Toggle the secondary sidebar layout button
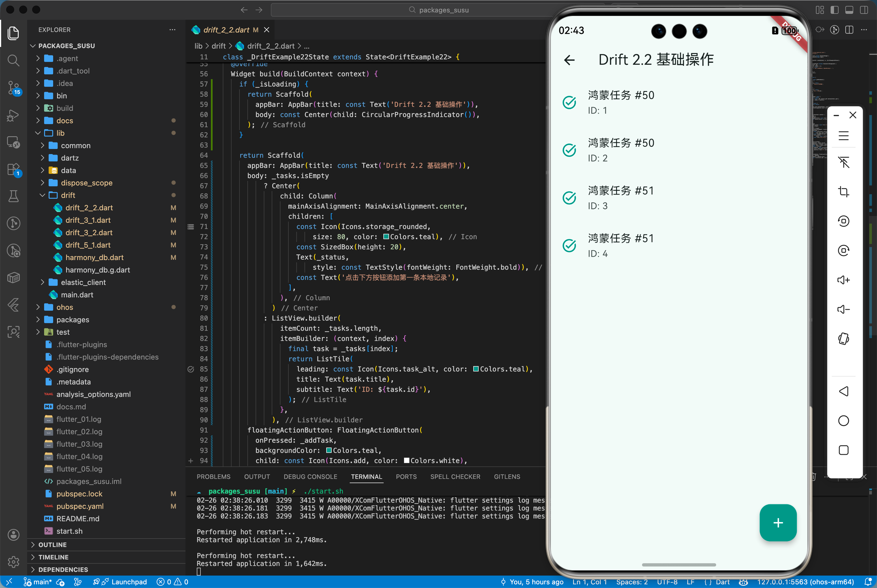The width and height of the screenshot is (877, 588). [863, 10]
